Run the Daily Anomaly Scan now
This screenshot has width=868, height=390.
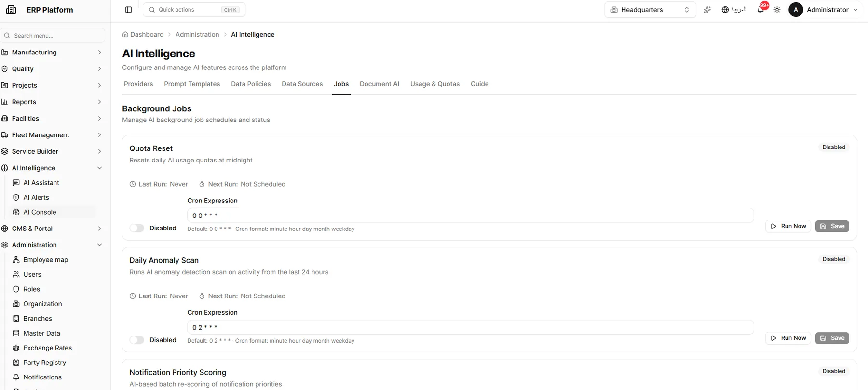pyautogui.click(x=788, y=338)
